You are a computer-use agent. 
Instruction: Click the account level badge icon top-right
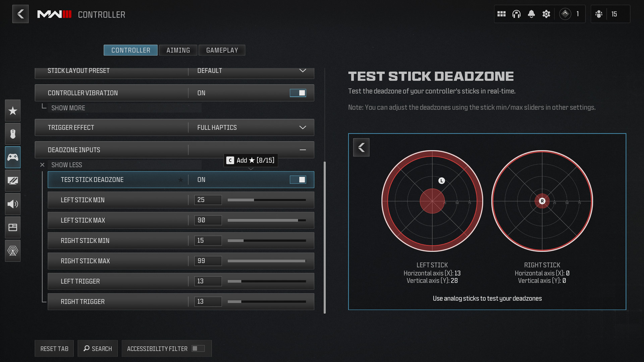point(565,14)
